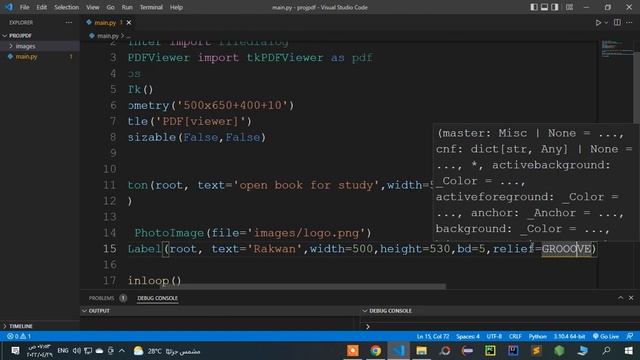This screenshot has height=360, width=640.
Task: Open errors and warnings status item
Action: point(19,336)
